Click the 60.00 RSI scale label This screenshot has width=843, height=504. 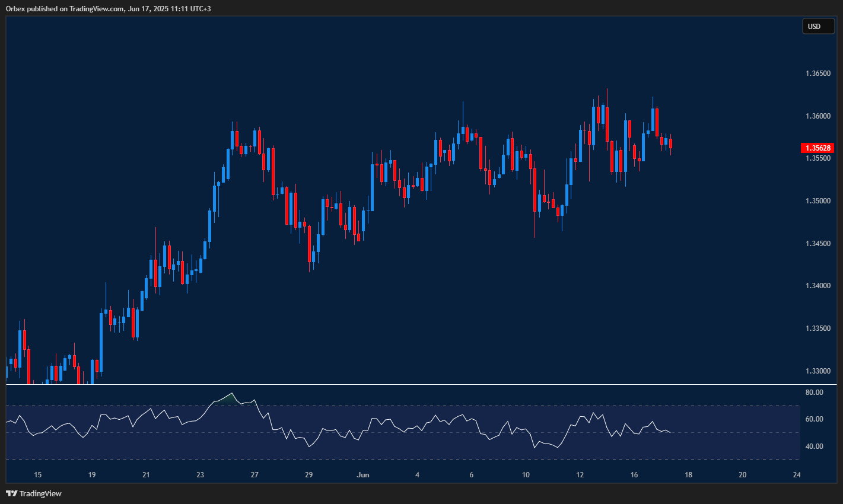[814, 419]
